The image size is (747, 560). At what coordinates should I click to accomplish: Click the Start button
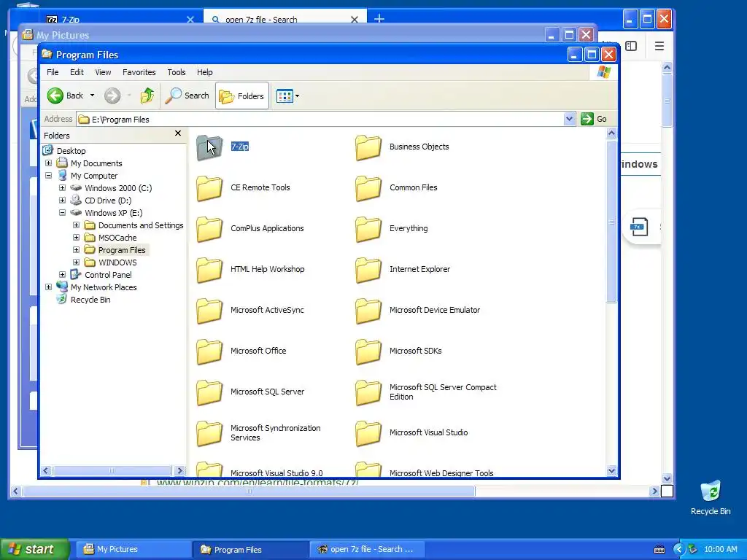click(x=34, y=549)
